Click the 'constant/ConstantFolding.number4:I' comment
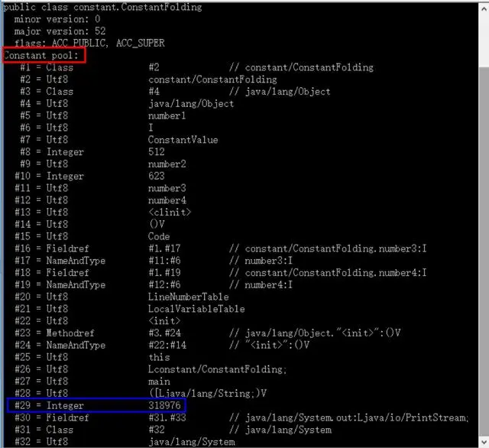This screenshot has width=489, height=448. pos(335,273)
